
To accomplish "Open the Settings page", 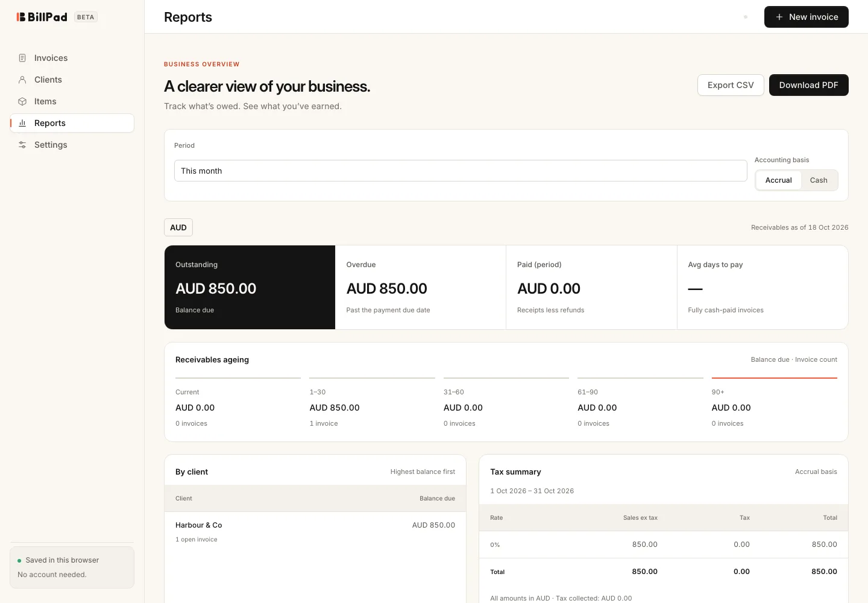I will [x=72, y=145].
